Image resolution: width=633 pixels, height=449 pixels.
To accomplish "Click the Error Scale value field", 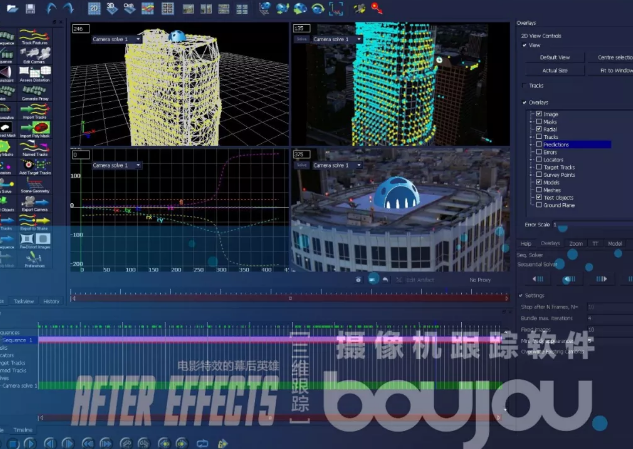I will (x=593, y=224).
